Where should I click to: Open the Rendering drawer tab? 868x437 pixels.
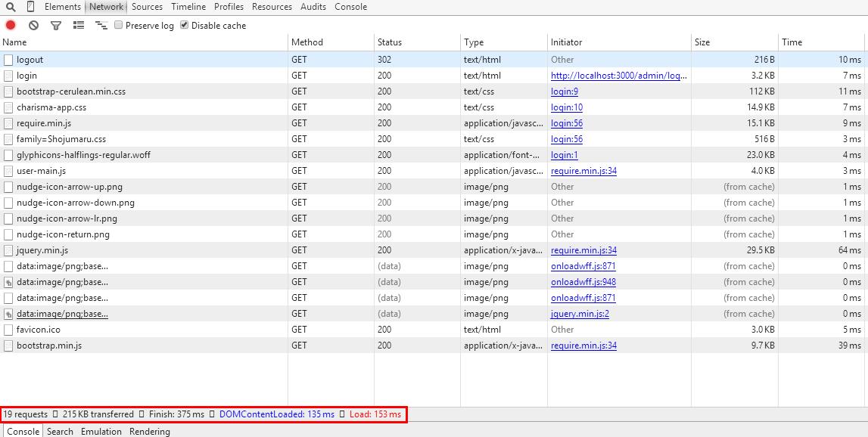pyautogui.click(x=150, y=431)
